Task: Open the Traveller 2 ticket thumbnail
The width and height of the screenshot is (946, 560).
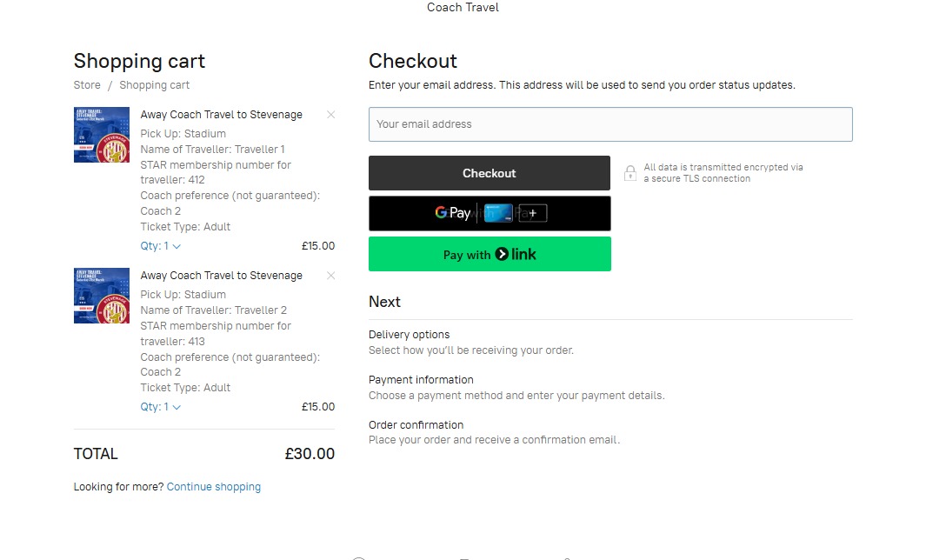Action: click(102, 296)
